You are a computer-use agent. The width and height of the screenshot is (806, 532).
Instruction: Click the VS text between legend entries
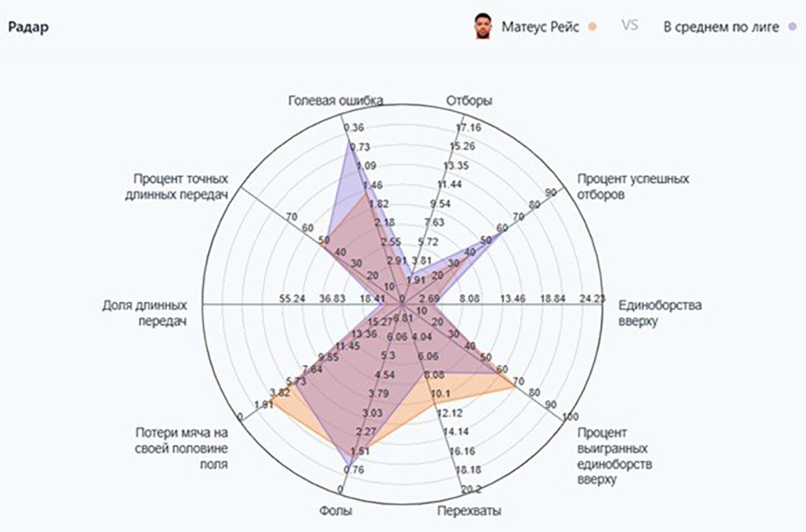[630, 27]
